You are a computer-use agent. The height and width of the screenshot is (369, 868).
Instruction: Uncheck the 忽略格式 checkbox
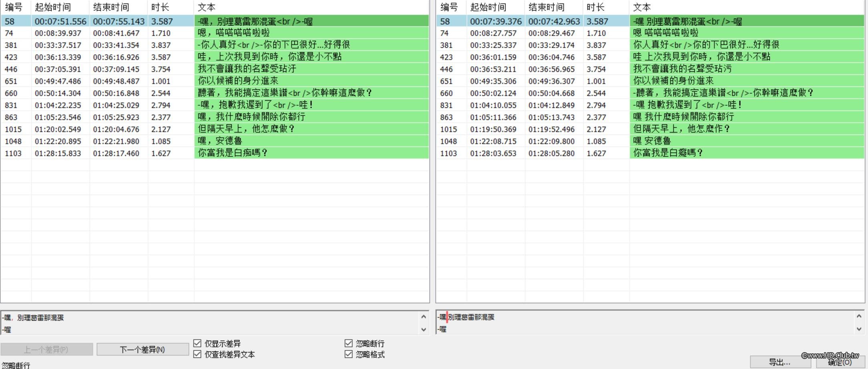pyautogui.click(x=348, y=355)
